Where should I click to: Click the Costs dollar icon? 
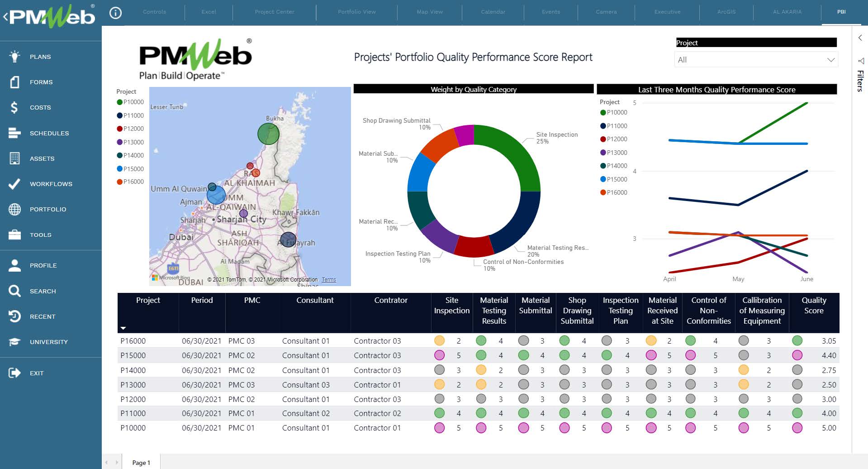tap(14, 107)
